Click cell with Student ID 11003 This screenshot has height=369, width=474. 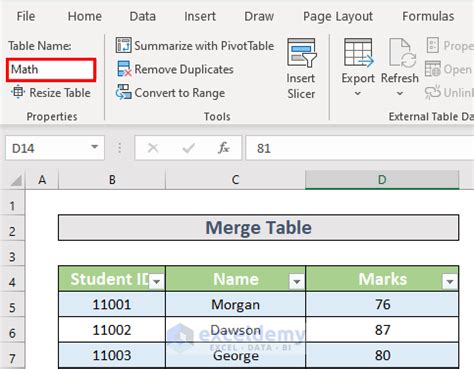coord(112,355)
